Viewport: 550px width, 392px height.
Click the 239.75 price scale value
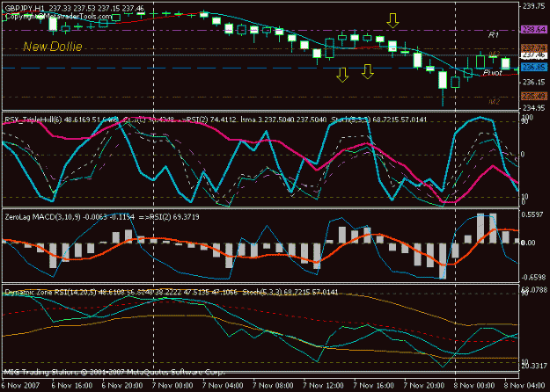click(534, 6)
